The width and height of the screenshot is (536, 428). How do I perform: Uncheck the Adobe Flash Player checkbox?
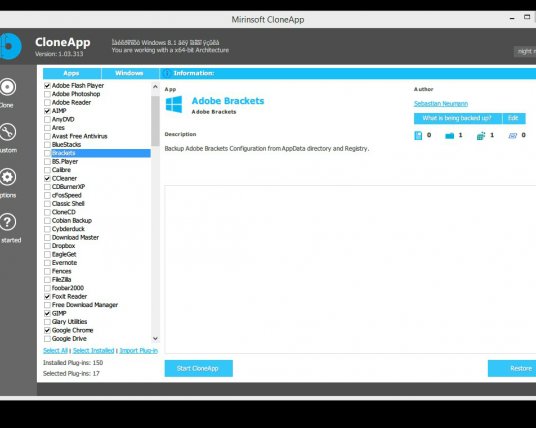coord(48,86)
